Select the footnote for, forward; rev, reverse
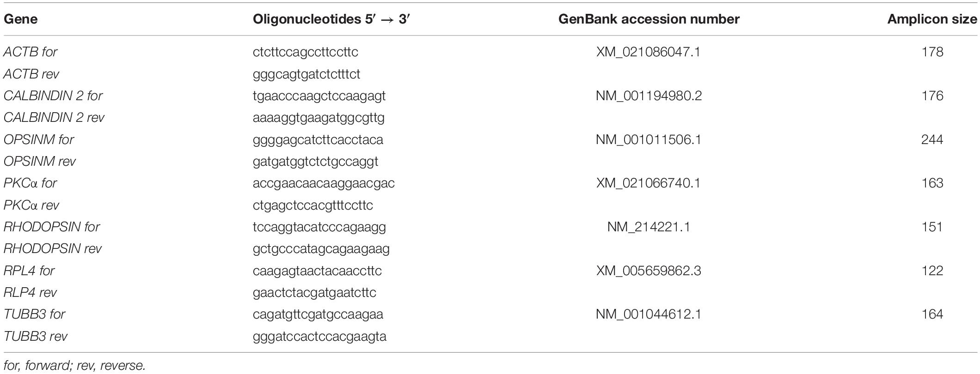980x374 pixels. coord(74,366)
